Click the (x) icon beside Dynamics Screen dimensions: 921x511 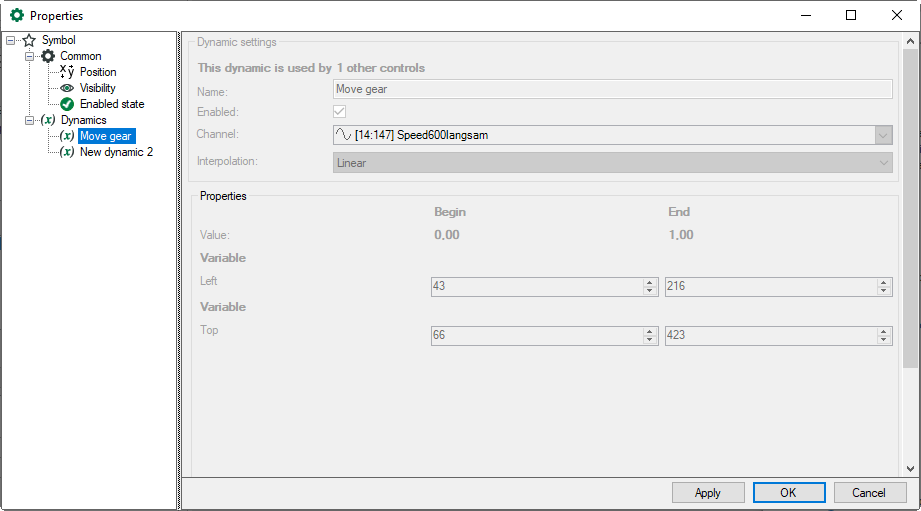pos(48,120)
